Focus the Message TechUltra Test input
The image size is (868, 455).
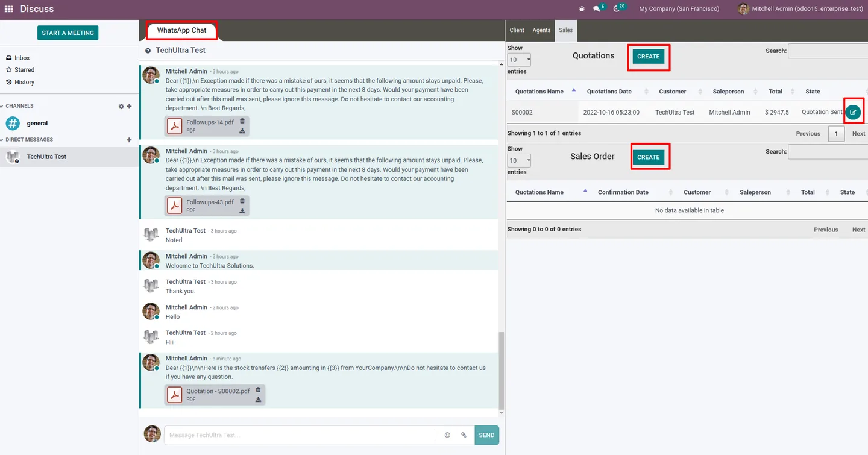pos(300,435)
